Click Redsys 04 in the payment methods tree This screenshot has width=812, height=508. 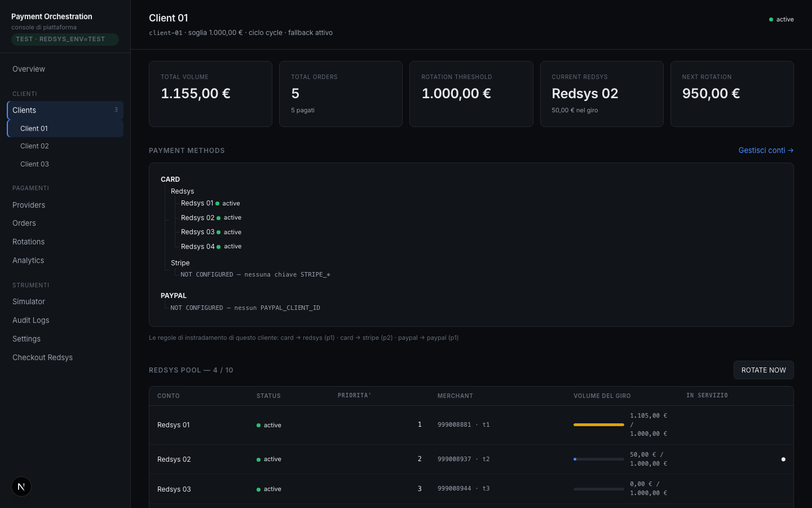197,247
